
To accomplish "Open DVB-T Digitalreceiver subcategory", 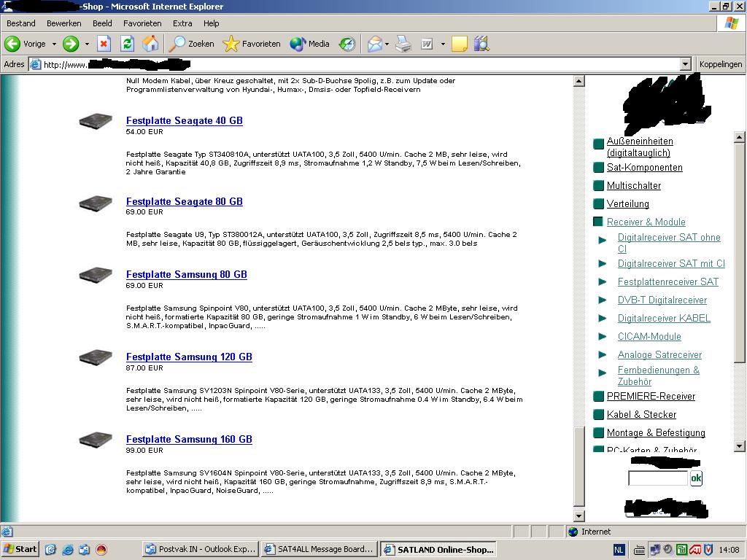I will coord(662,300).
